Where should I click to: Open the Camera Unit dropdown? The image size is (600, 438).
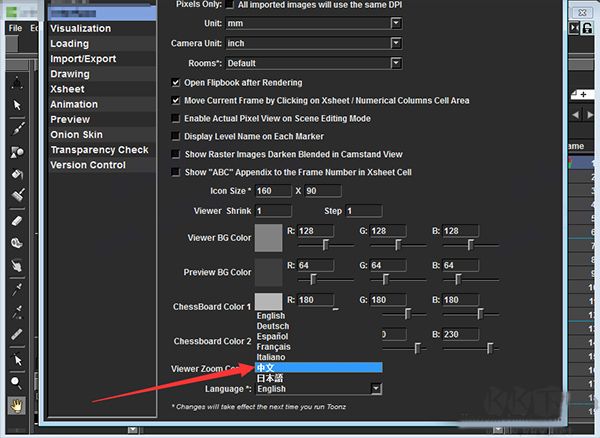click(x=314, y=43)
